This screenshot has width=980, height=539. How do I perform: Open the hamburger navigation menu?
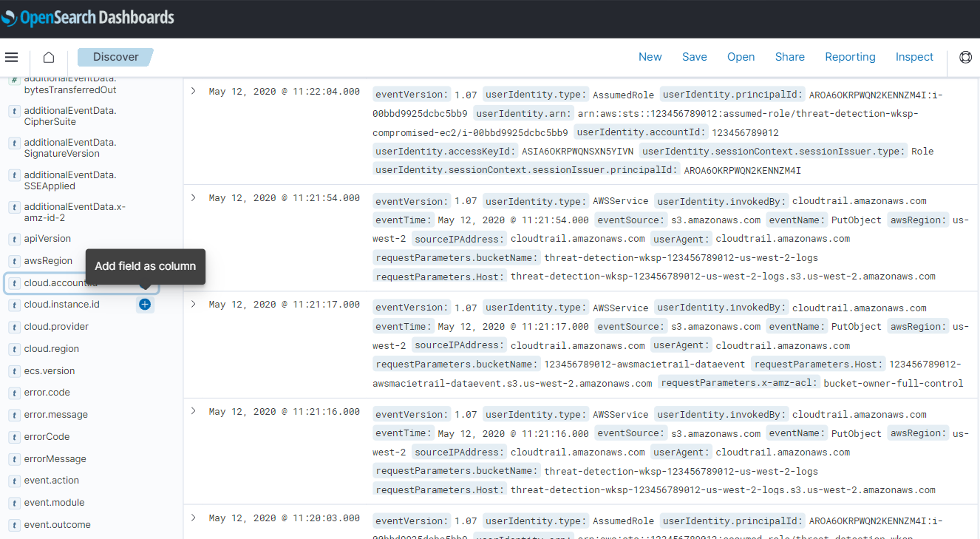click(11, 58)
